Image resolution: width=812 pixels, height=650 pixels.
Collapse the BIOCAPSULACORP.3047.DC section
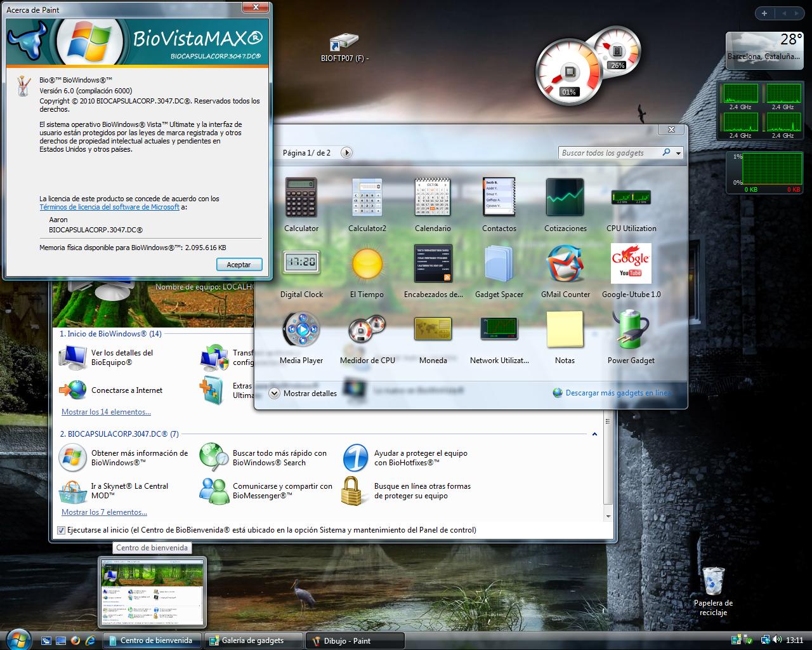[594, 434]
